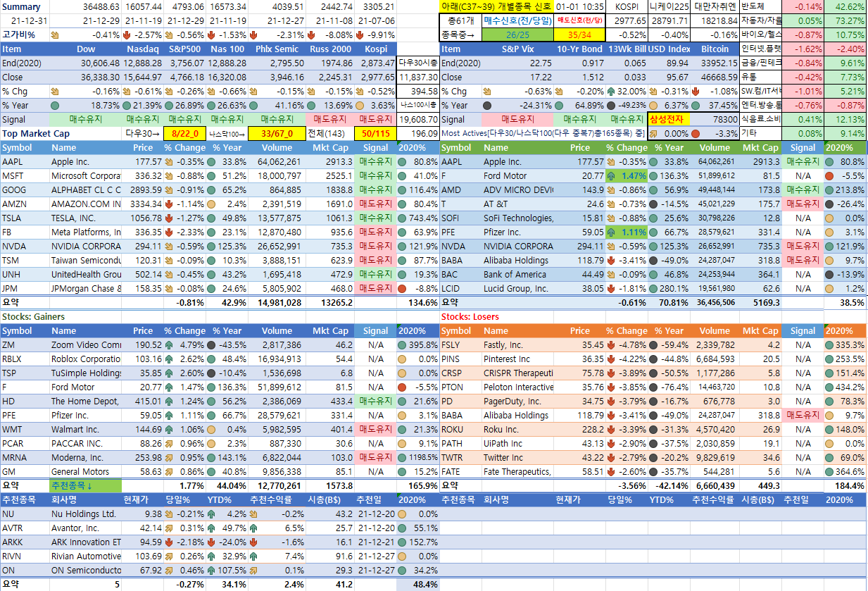The height and width of the screenshot is (591, 868).
Task: Select the 'RBLX' symbol cell
Action: pyautogui.click(x=25, y=359)
